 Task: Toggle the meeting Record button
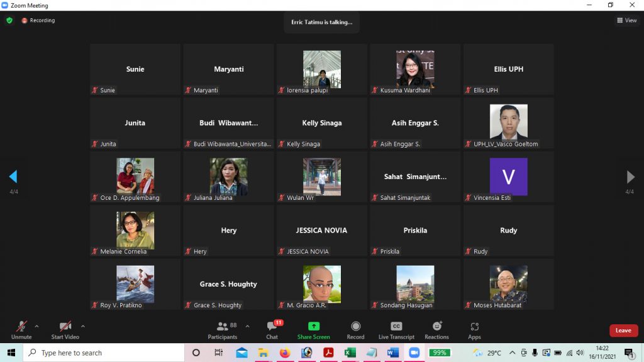(x=355, y=330)
